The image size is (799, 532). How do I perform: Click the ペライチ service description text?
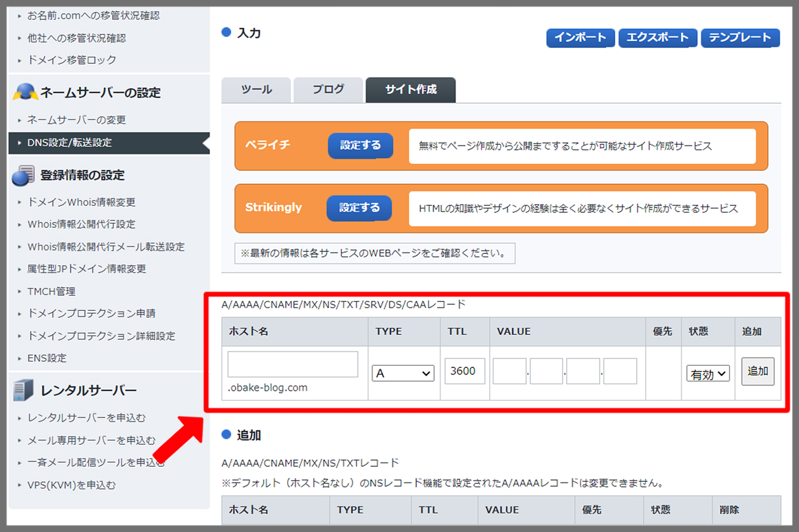pyautogui.click(x=565, y=146)
